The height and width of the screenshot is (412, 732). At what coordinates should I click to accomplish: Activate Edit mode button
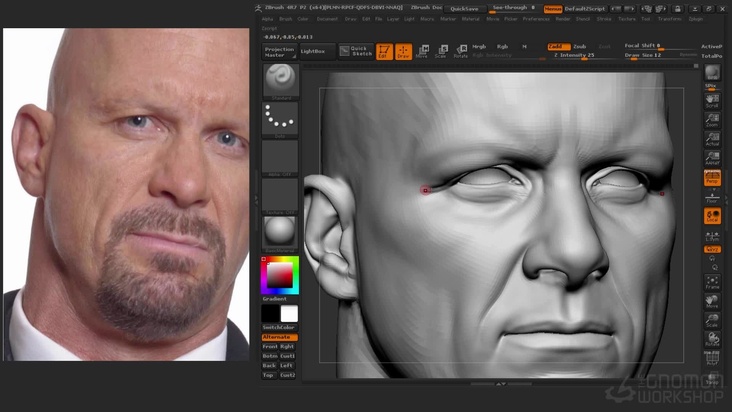coord(384,51)
